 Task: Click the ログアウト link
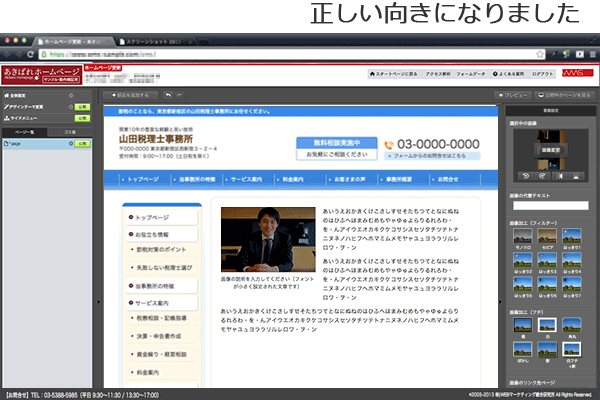click(x=547, y=74)
